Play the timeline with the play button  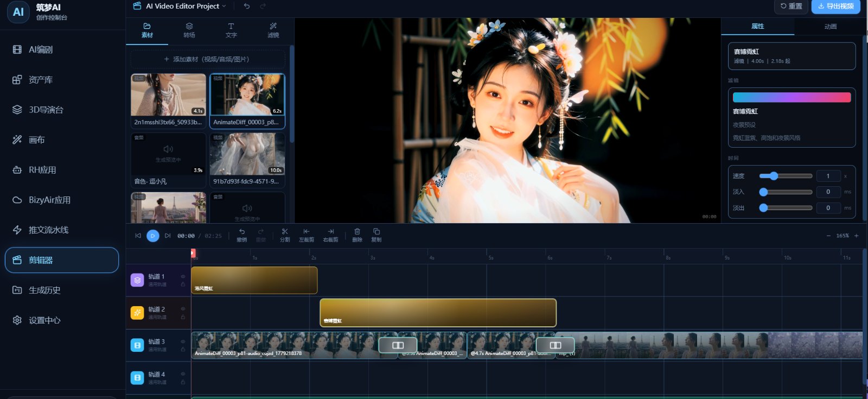point(153,236)
